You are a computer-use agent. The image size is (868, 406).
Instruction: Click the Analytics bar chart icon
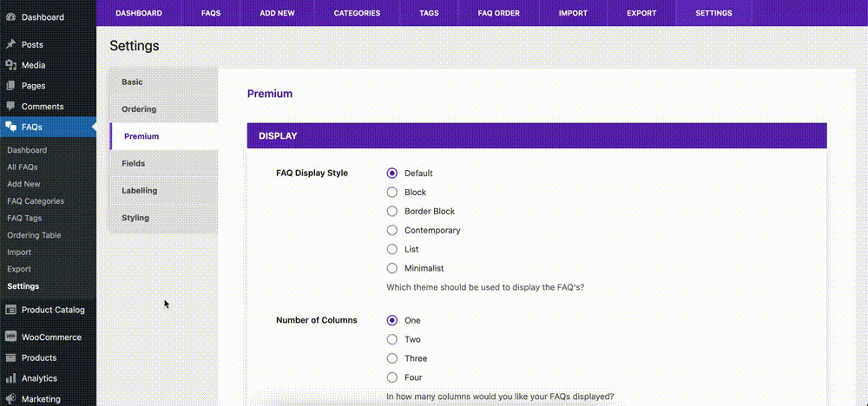click(10, 378)
